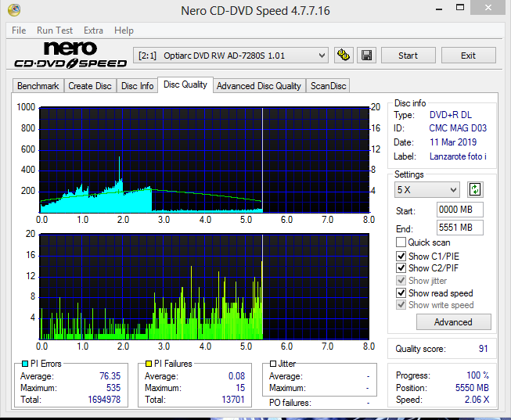This screenshot has width=511, height=420.
Task: Click the floppy disk save icon
Action: (367, 55)
